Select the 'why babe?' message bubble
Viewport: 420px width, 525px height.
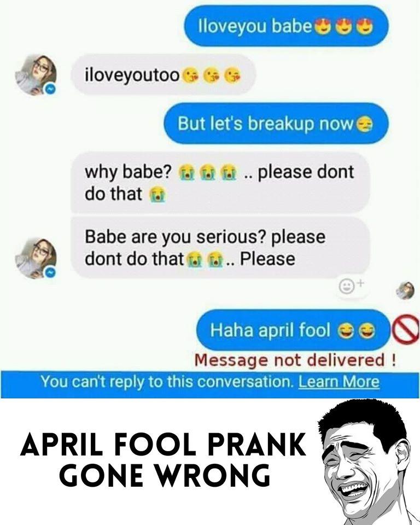pyautogui.click(x=220, y=183)
